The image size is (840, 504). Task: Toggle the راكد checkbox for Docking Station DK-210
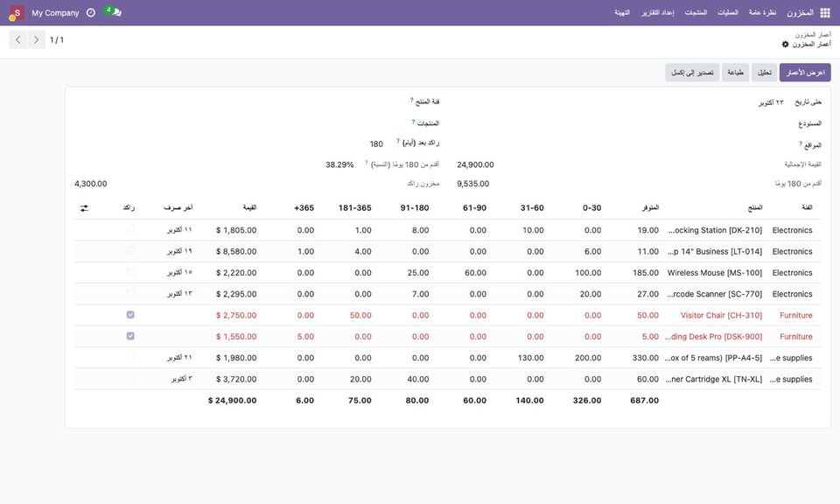pos(130,230)
